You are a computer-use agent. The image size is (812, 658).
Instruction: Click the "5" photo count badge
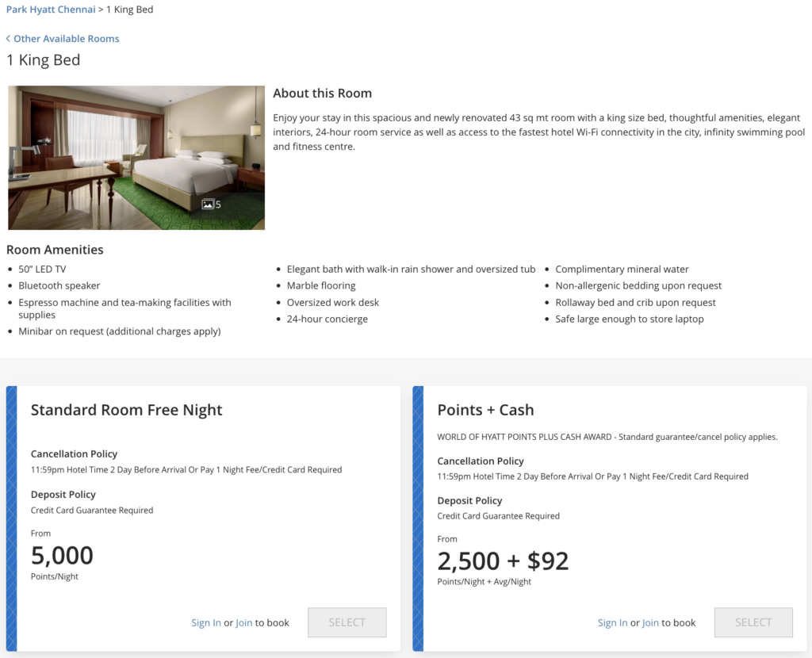(217, 204)
